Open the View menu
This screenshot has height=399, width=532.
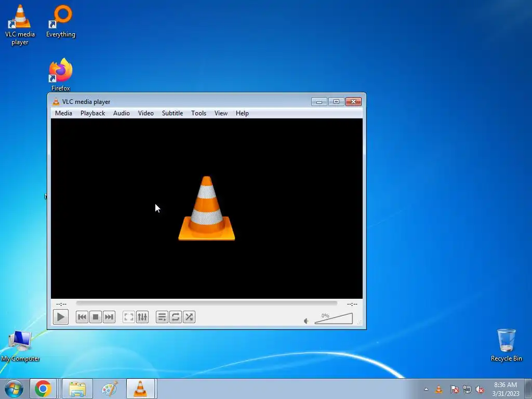(x=221, y=113)
